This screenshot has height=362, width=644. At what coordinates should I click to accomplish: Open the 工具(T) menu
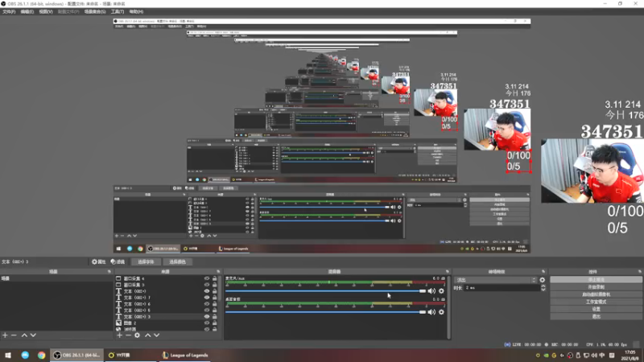(117, 12)
